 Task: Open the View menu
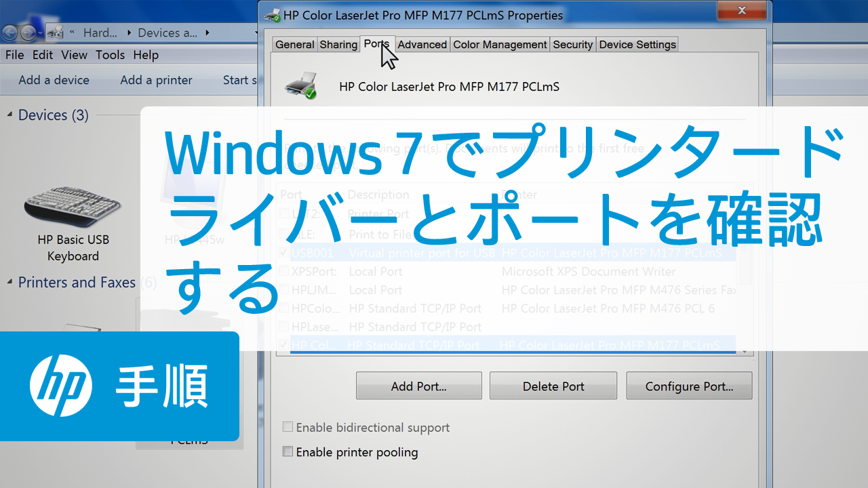74,55
